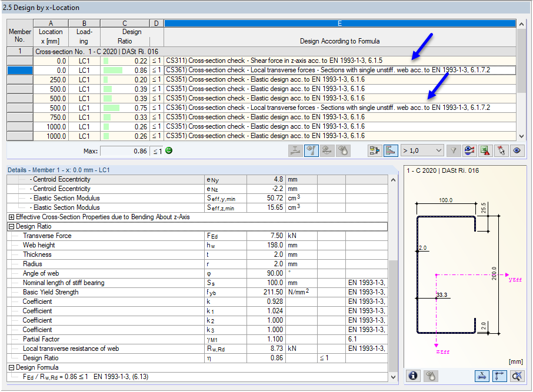Expand Effective Cross-Section Properties about z-Axis

pos(11,217)
